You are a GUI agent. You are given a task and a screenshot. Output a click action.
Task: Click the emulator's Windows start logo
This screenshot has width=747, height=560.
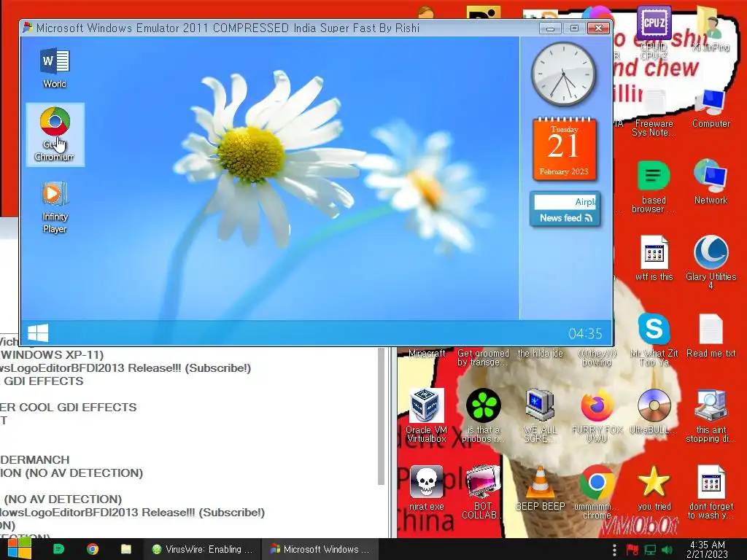tap(38, 332)
